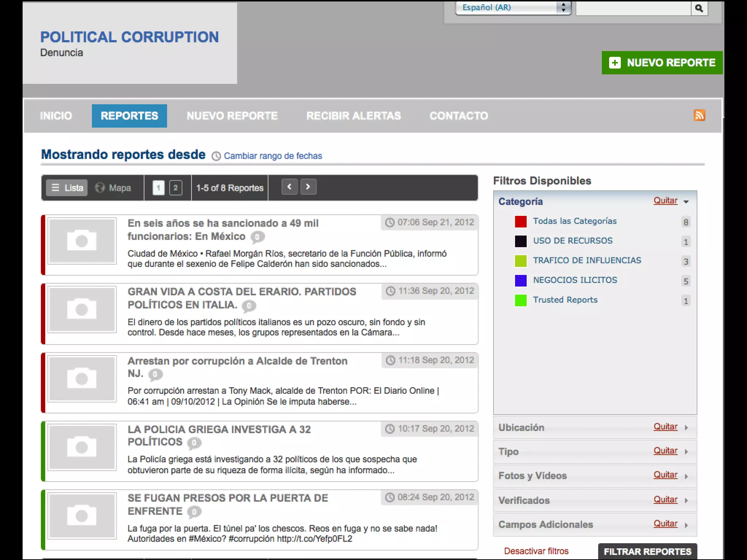Click plus icon in Nuevo Reporte button
This screenshot has width=747, height=560.
pos(615,63)
